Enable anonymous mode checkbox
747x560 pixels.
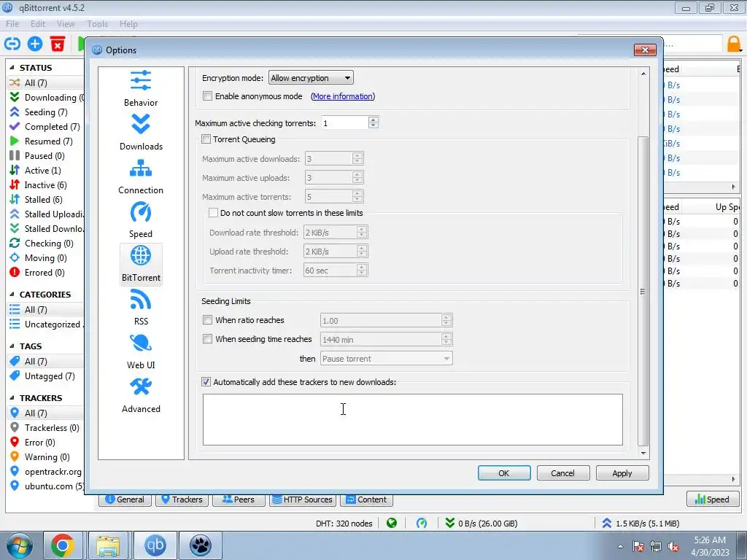tap(207, 96)
